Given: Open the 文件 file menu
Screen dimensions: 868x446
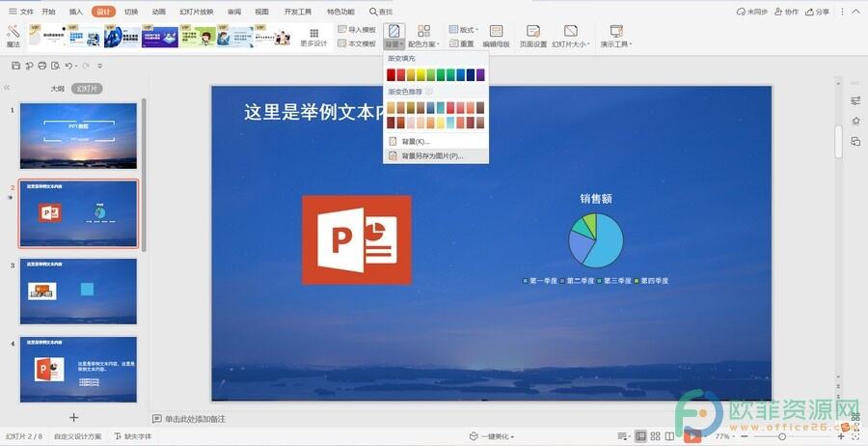Looking at the screenshot, I should pos(21,12).
